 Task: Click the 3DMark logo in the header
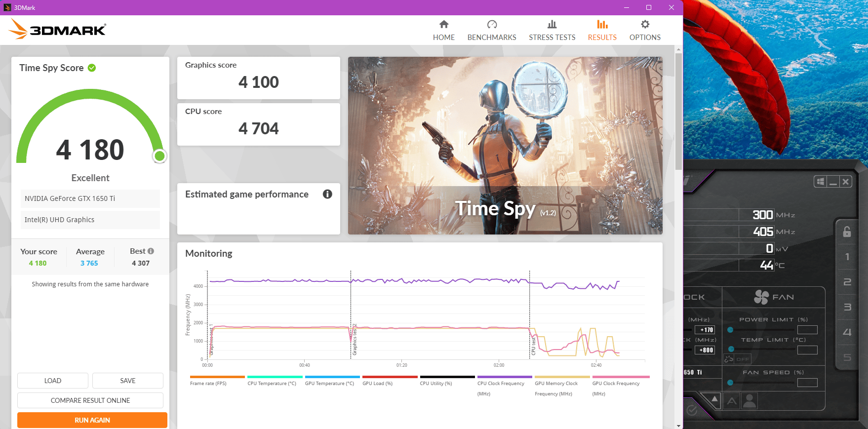(x=57, y=30)
